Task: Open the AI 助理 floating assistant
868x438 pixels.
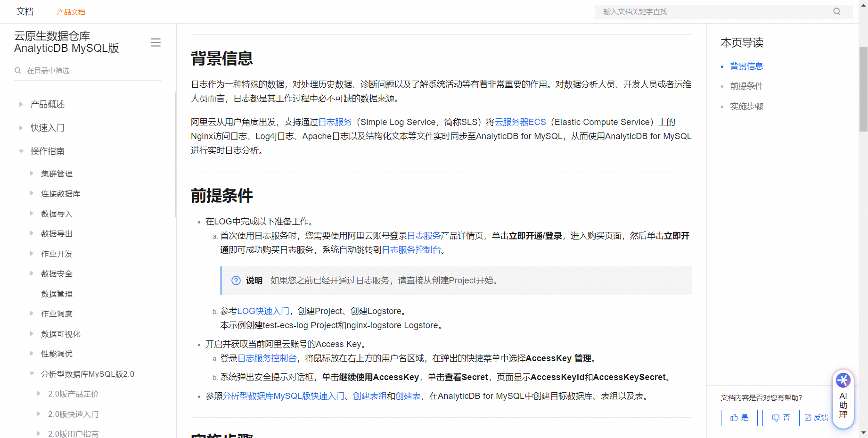Action: (x=843, y=399)
